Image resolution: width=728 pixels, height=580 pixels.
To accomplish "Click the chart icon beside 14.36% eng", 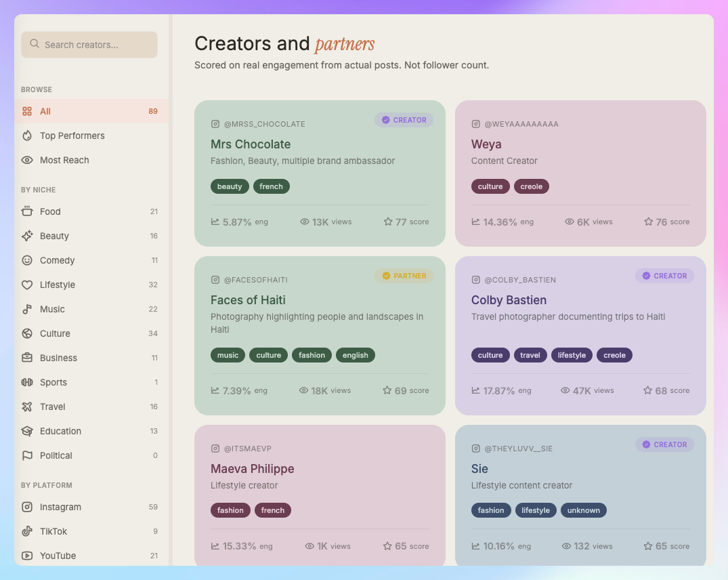I will pyautogui.click(x=475, y=222).
